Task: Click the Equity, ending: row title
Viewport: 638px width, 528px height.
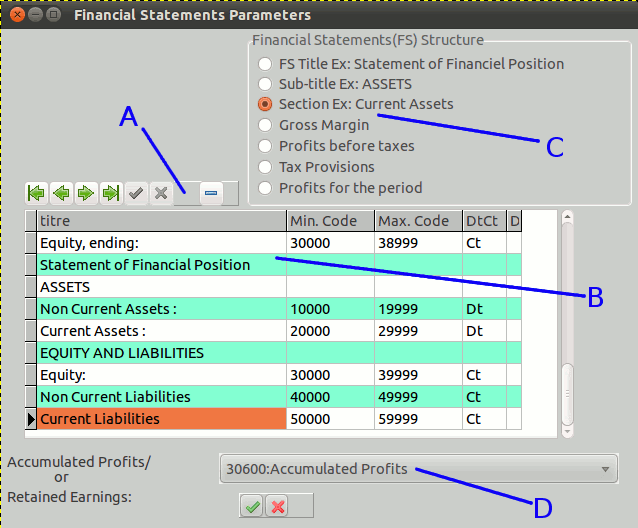Action: pos(160,243)
